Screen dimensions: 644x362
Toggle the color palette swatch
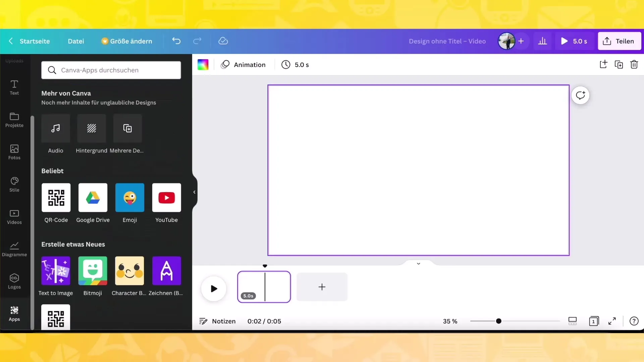[x=203, y=65]
